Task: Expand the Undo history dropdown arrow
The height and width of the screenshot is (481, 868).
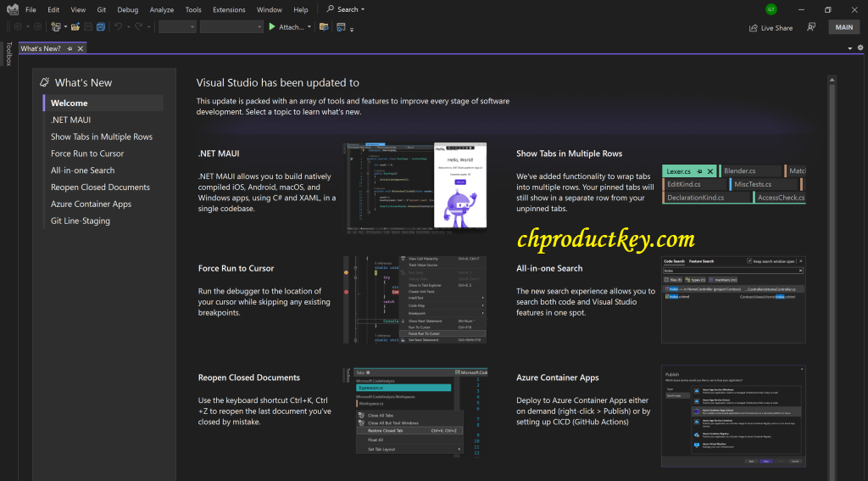Action: click(x=129, y=26)
